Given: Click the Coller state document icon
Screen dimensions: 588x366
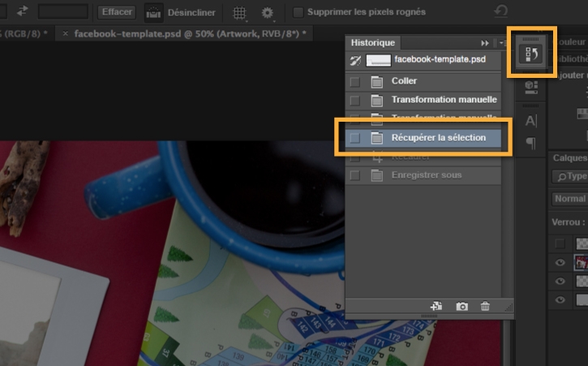Looking at the screenshot, I should 377,81.
